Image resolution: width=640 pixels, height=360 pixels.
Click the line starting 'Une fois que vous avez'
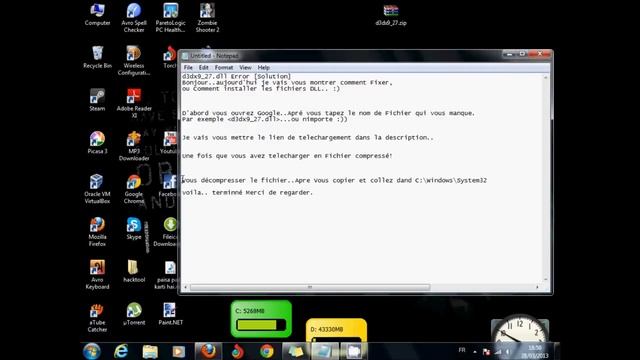coord(287,156)
